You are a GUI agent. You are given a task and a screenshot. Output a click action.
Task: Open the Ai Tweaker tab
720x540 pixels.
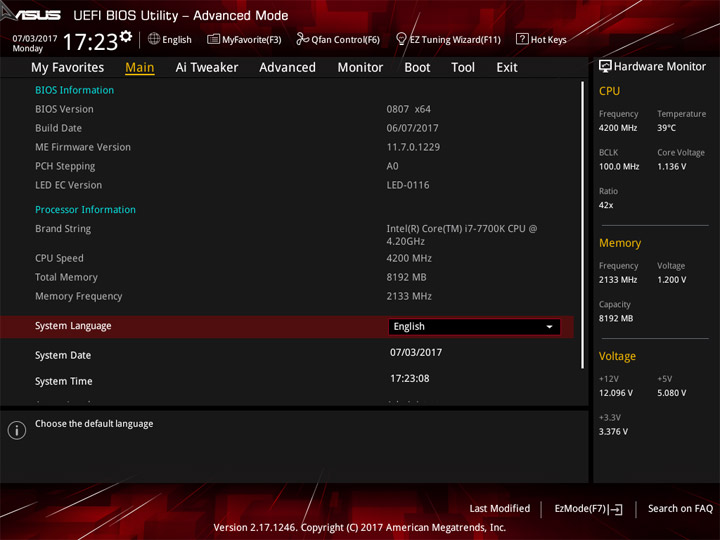pos(207,68)
